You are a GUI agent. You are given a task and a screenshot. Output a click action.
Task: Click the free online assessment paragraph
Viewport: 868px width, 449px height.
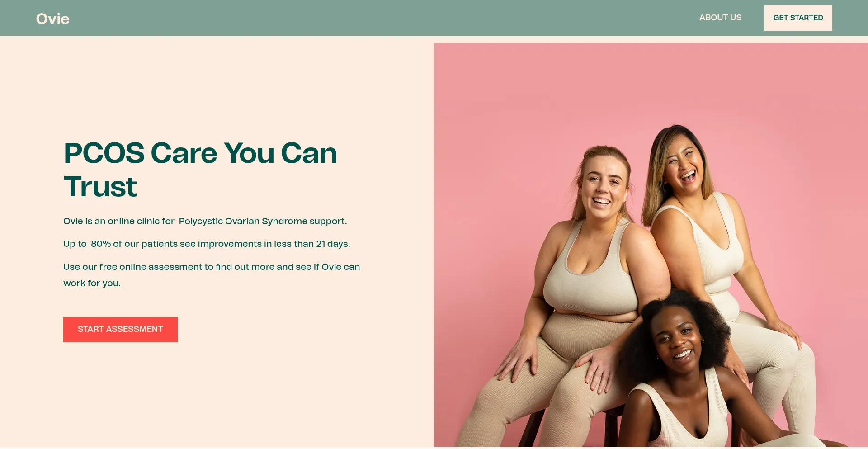(212, 275)
